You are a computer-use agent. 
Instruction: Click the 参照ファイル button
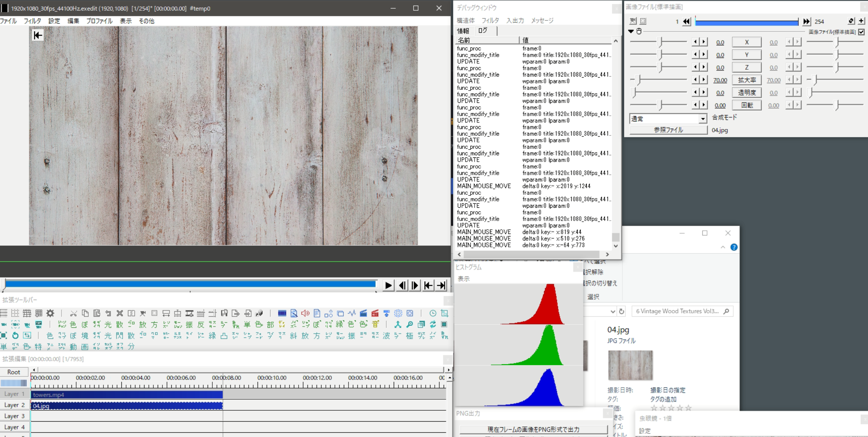[x=668, y=130]
